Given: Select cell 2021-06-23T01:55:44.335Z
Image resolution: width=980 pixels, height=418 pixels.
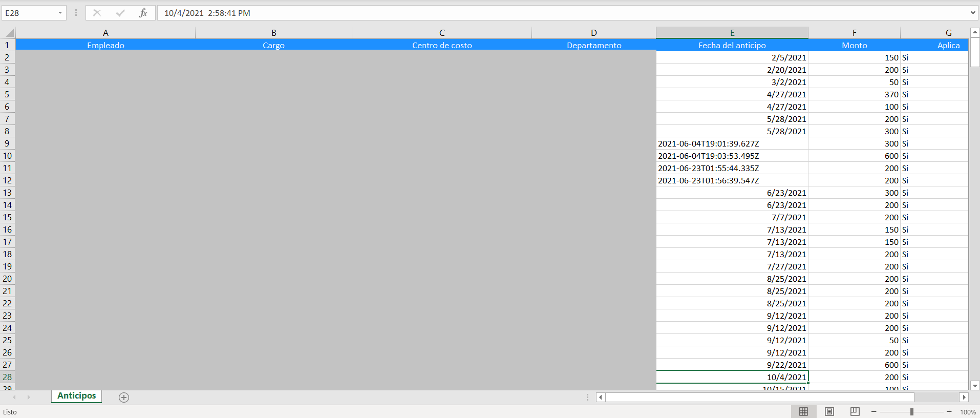Looking at the screenshot, I should pos(732,168).
